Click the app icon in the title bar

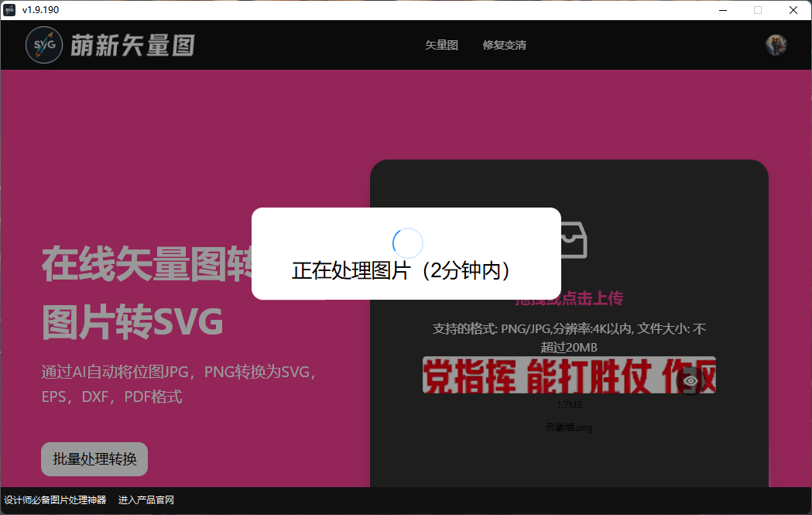point(10,10)
